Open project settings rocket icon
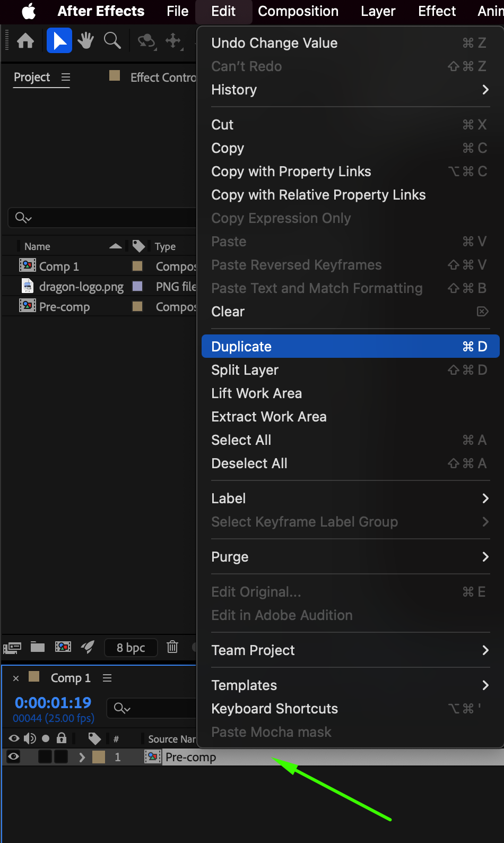504x843 pixels. coord(88,647)
